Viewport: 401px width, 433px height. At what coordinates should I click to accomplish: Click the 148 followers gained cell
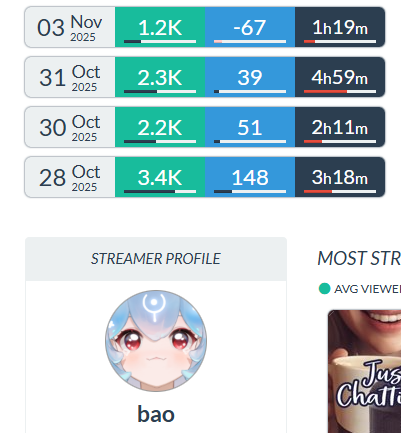pos(250,177)
